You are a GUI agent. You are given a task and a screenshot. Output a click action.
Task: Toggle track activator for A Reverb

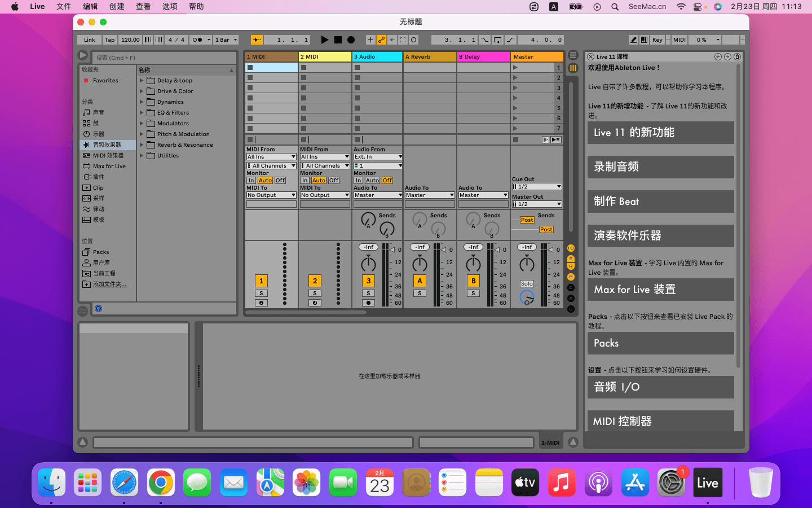[x=420, y=281]
